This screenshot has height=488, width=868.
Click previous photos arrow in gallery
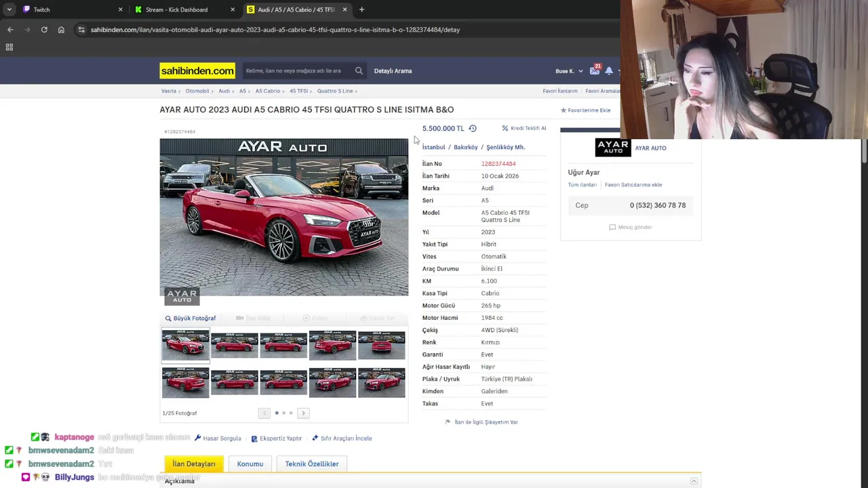coord(264,413)
